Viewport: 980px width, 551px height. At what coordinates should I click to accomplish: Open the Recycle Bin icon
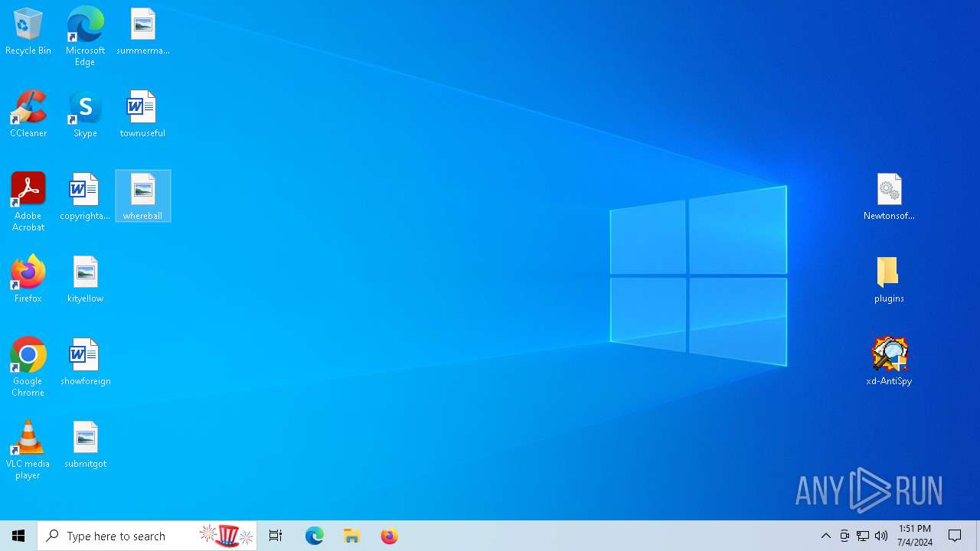28,32
